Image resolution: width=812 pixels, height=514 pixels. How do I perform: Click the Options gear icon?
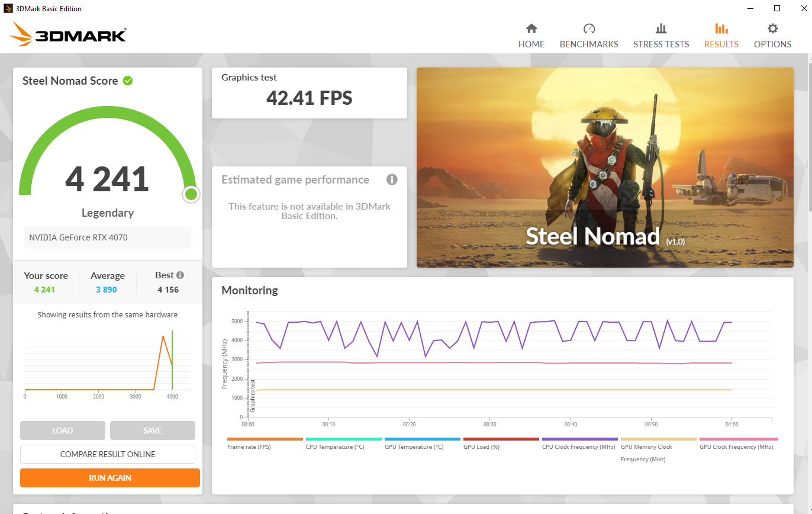(x=772, y=28)
